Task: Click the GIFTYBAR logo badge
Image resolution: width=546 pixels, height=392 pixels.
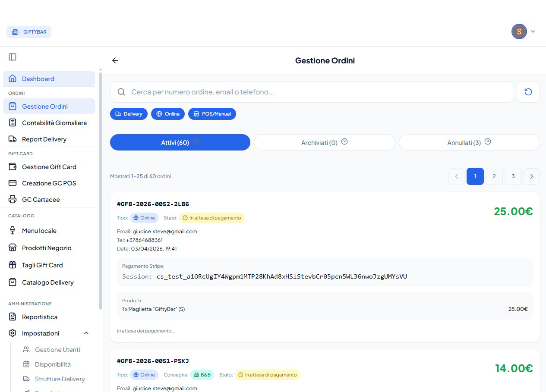Action: [x=29, y=32]
